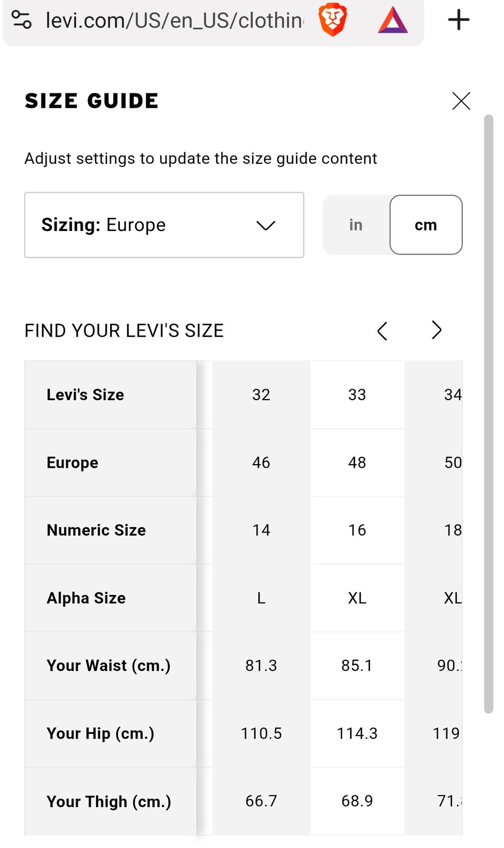Click the Brave Shields lion icon
The image size is (504, 848).
click(x=332, y=20)
